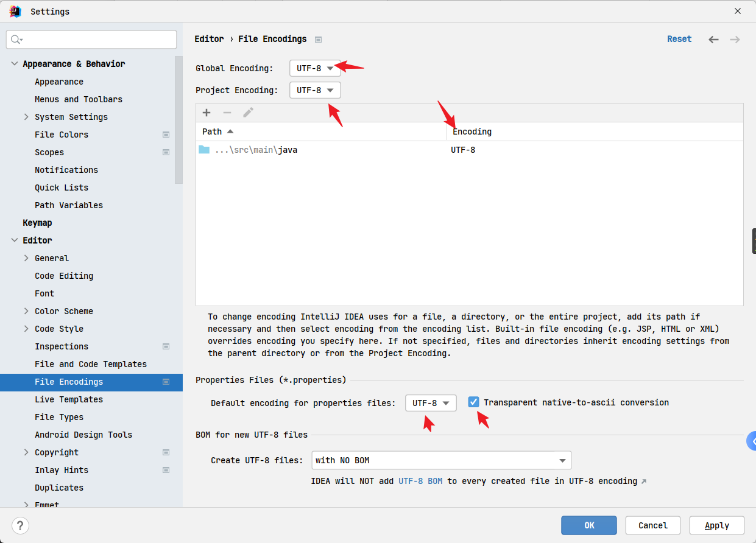
Task: Click the project-level icon next to the File Encodings title
Action: [x=318, y=40]
